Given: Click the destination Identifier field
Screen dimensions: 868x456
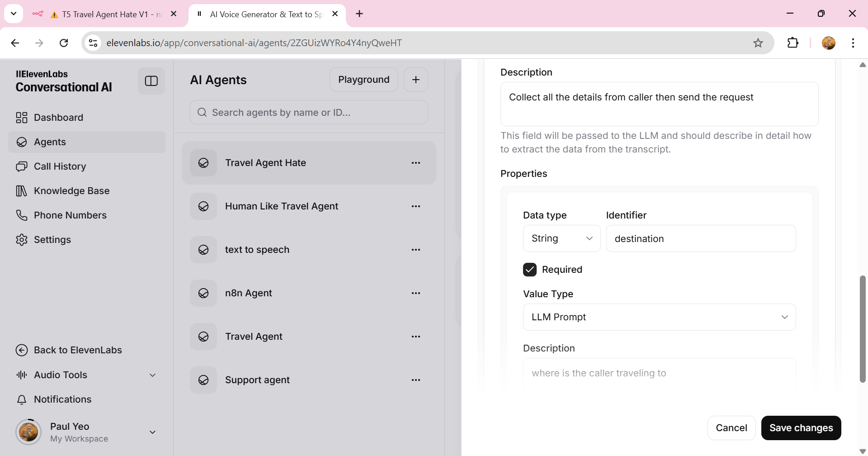Looking at the screenshot, I should pyautogui.click(x=701, y=238).
